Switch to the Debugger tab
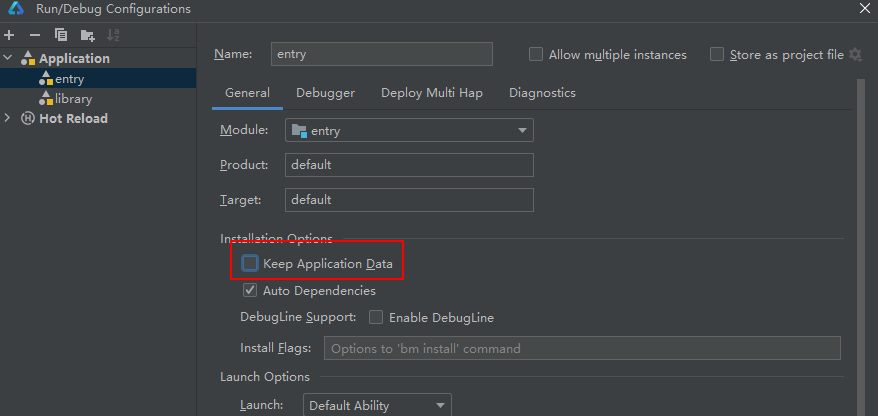Viewport: 878px width, 416px height. coord(325,93)
